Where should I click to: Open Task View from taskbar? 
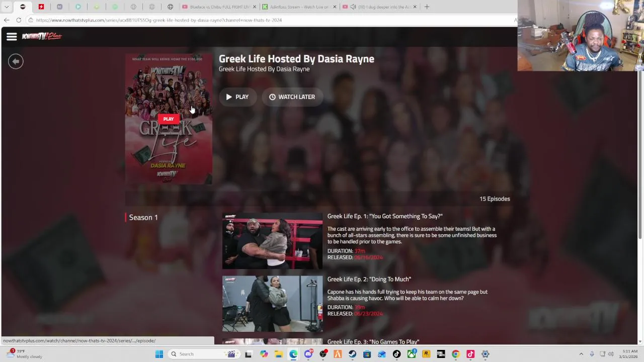point(248,354)
